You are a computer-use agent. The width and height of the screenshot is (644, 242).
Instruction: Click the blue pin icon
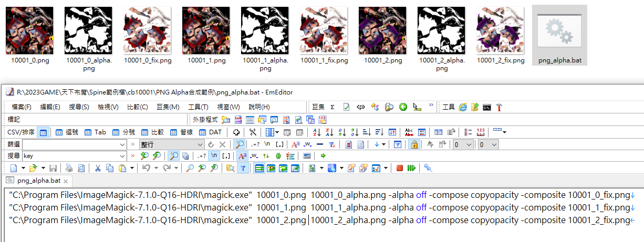coord(428,168)
